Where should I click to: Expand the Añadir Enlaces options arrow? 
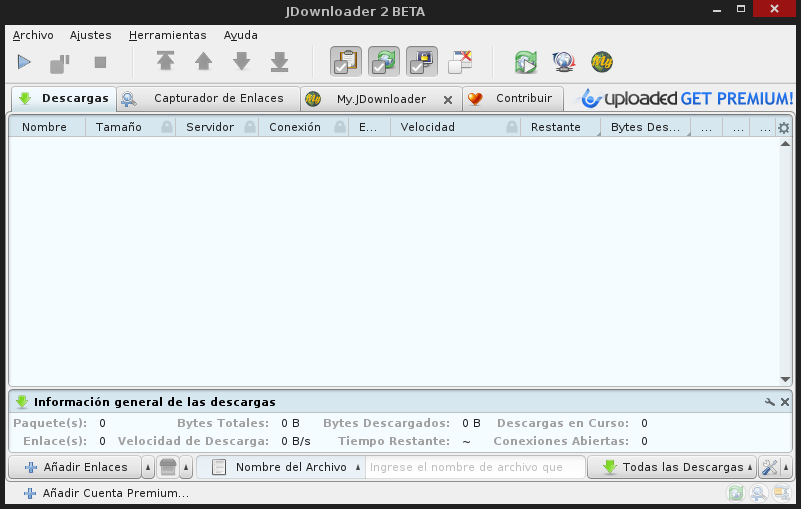148,468
